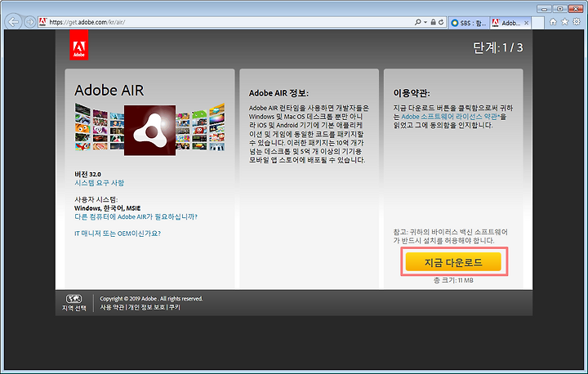Click the 이용약관 heading
The height and width of the screenshot is (374, 588).
[x=412, y=93]
